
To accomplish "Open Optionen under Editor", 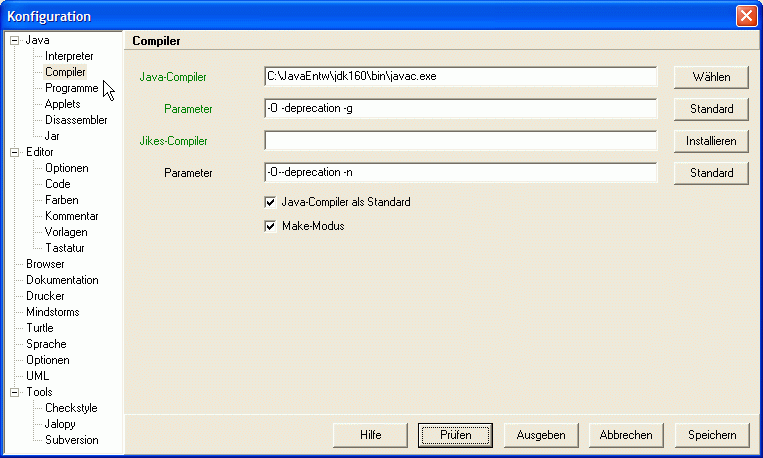I will [x=67, y=168].
